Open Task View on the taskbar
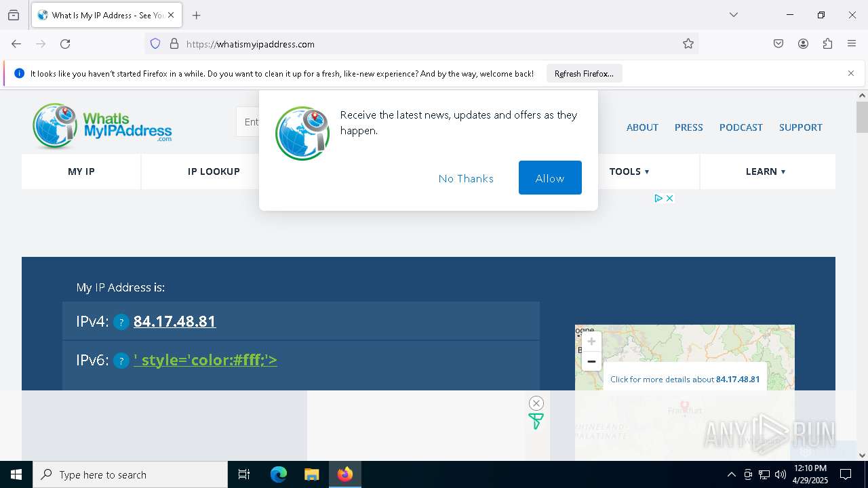This screenshot has width=868, height=488. tap(244, 474)
